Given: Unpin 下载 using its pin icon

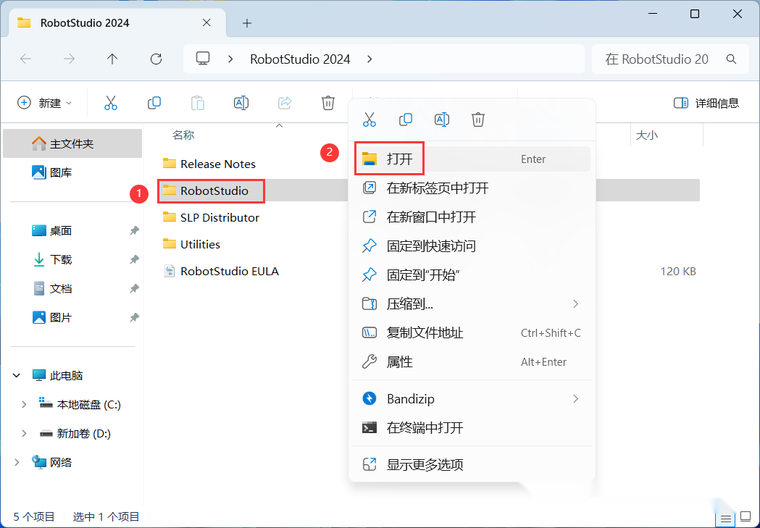Looking at the screenshot, I should point(134,259).
